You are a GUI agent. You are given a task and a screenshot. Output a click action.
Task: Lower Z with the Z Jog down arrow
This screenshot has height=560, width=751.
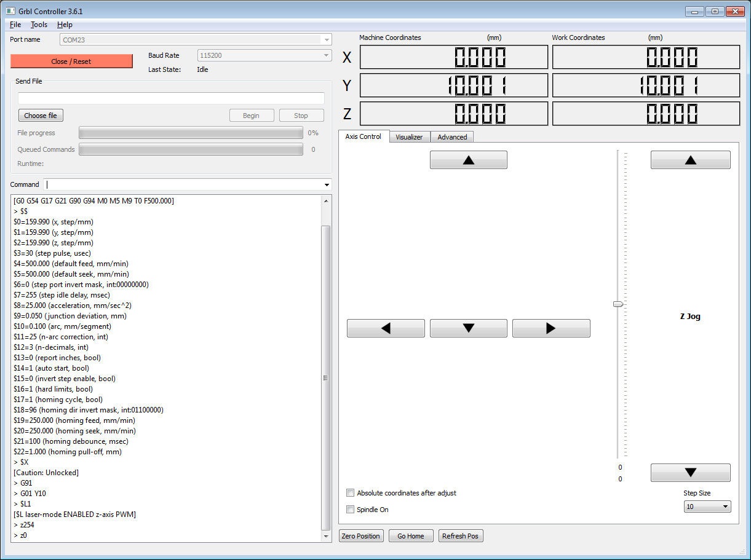tap(691, 473)
